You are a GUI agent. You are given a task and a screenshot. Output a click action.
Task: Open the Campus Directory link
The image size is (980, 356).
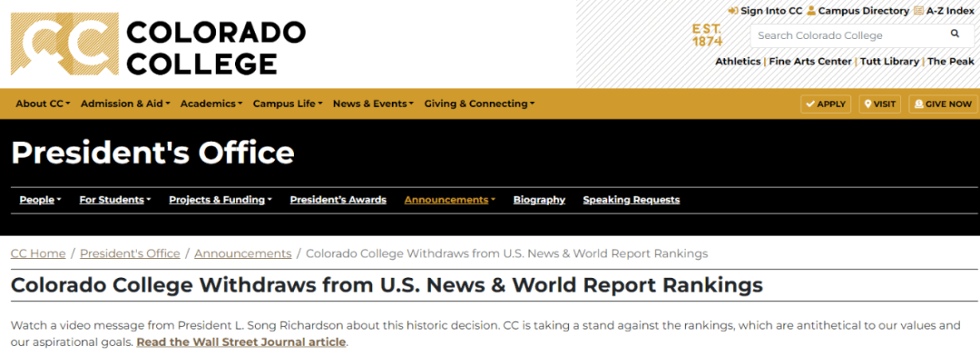click(x=857, y=11)
